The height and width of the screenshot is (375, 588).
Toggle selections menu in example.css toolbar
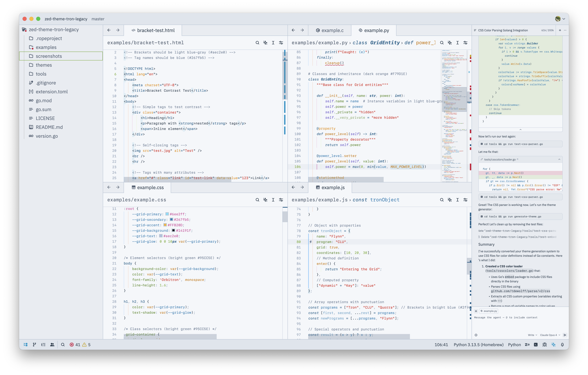click(273, 200)
